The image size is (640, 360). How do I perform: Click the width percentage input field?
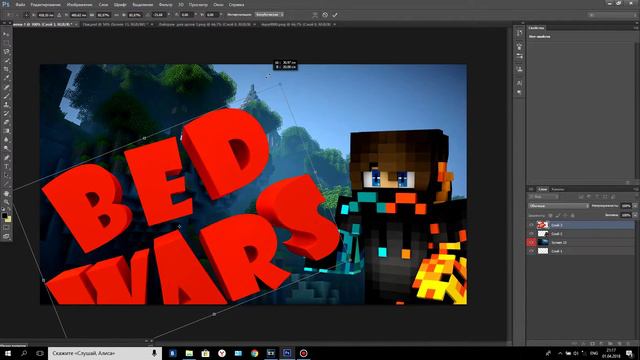point(103,15)
